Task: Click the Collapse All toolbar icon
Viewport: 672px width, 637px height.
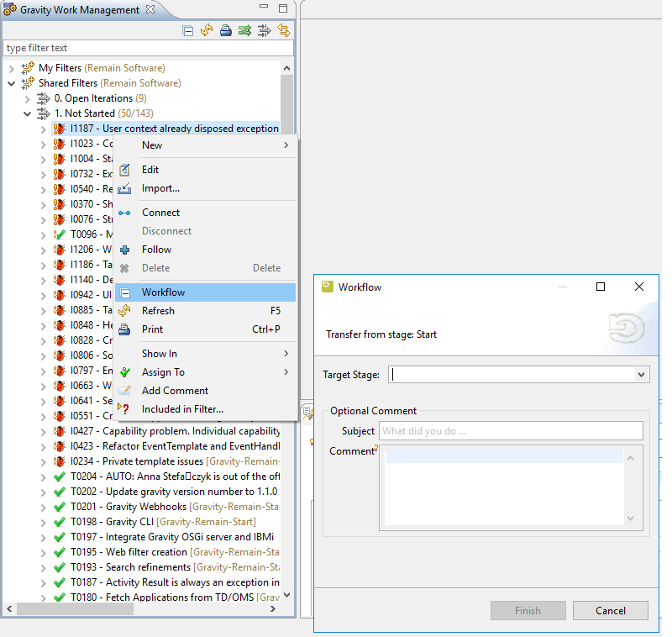Action: [x=188, y=31]
